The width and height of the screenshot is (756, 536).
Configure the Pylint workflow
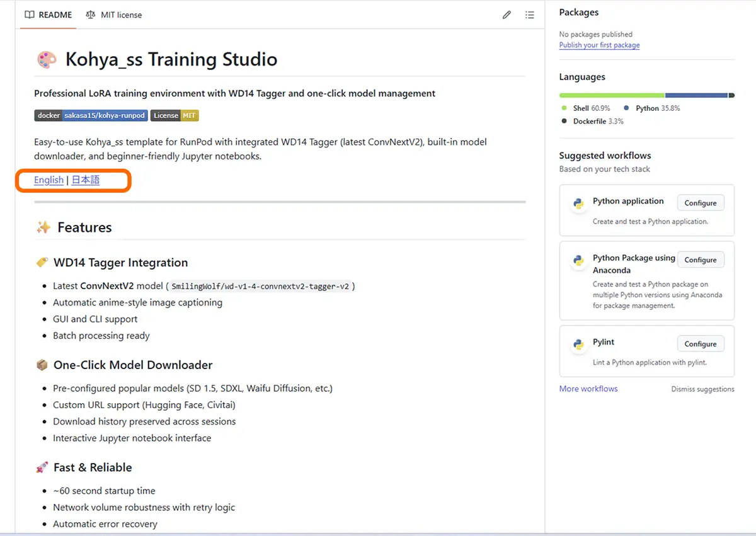[701, 344]
